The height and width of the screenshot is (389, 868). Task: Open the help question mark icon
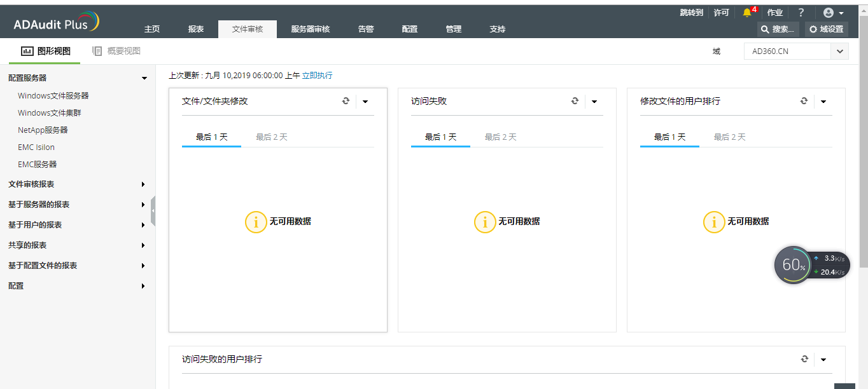click(x=801, y=12)
